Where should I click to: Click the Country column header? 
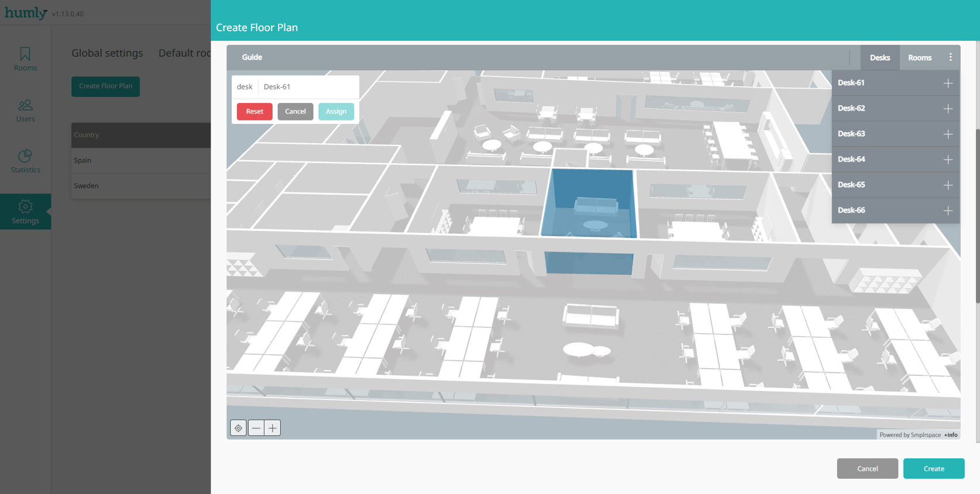141,135
